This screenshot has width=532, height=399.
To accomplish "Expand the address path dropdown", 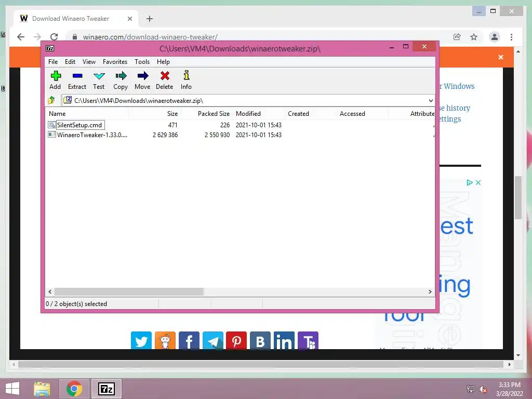I will [431, 100].
